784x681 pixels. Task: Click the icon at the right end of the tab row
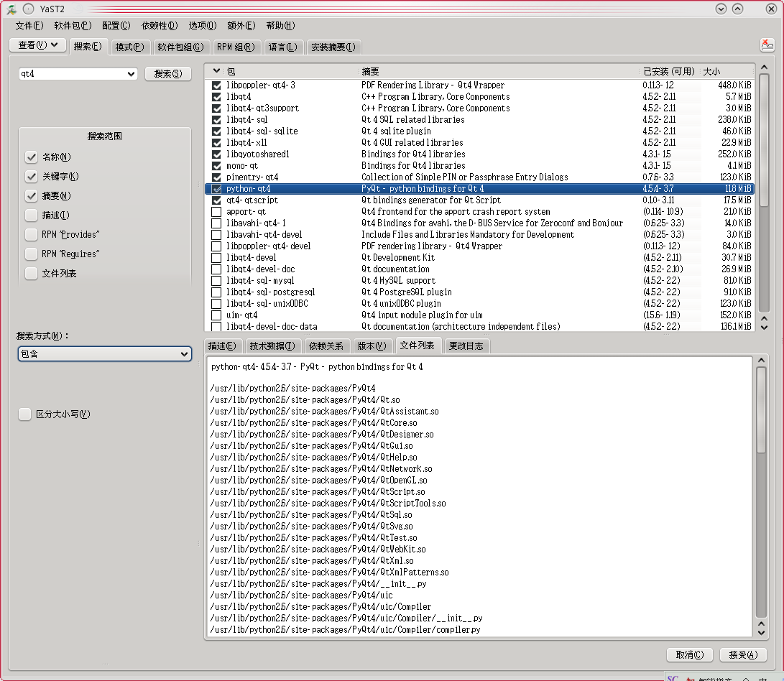[x=767, y=45]
